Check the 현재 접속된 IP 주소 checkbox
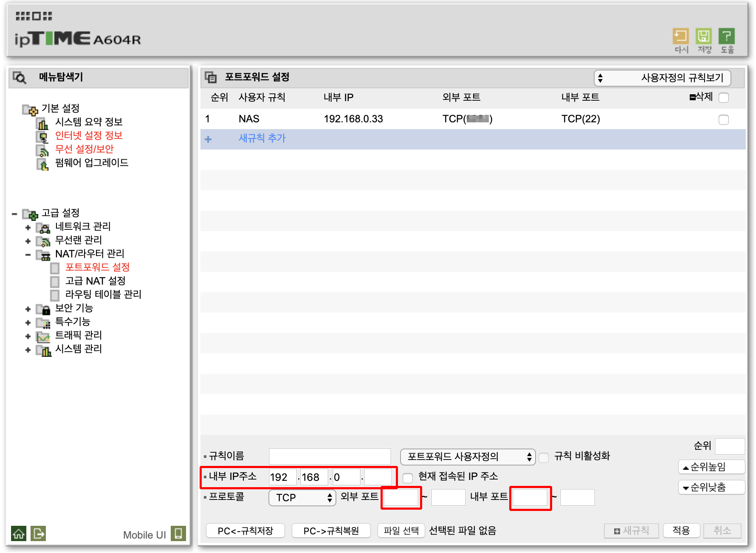 coord(408,478)
